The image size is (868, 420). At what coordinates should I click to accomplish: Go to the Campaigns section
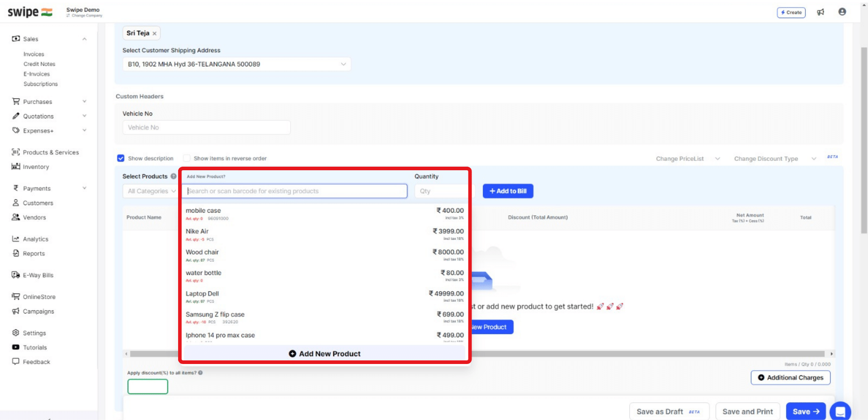coord(38,311)
